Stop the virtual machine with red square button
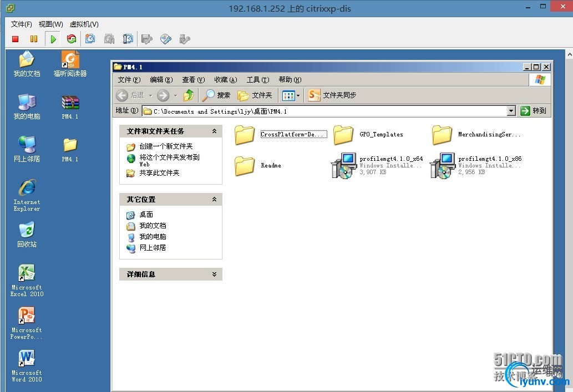 pyautogui.click(x=16, y=39)
